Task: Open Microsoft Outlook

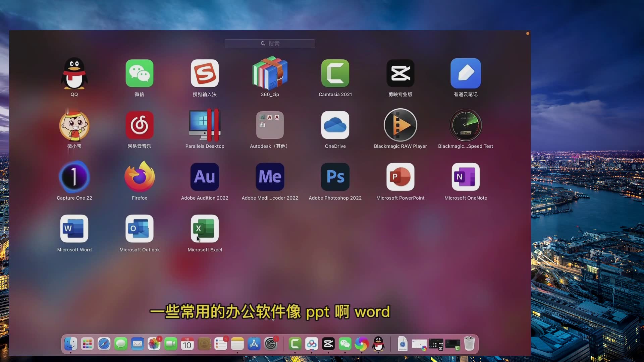Action: point(139,229)
